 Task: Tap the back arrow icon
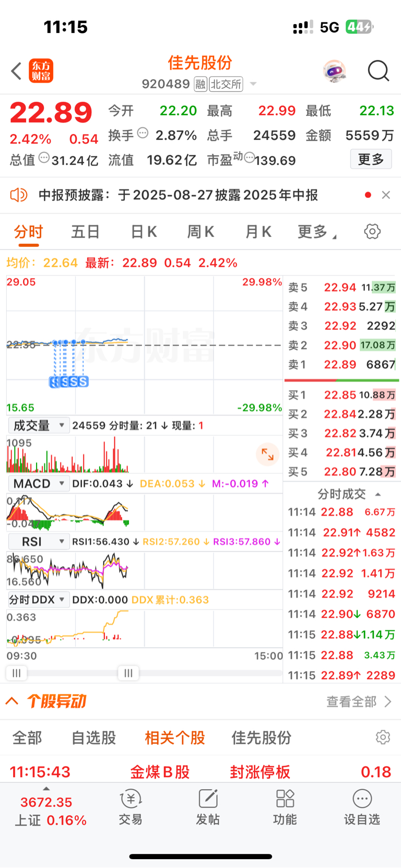point(16,71)
